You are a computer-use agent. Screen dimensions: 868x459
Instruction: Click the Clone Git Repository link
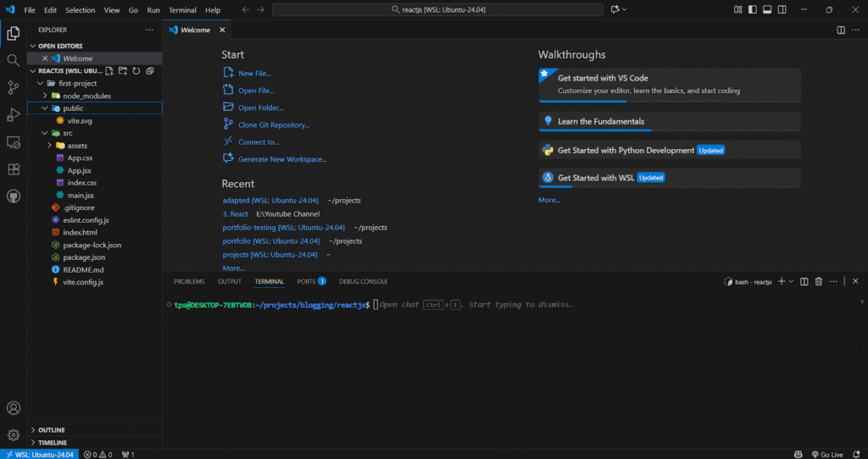coord(274,124)
